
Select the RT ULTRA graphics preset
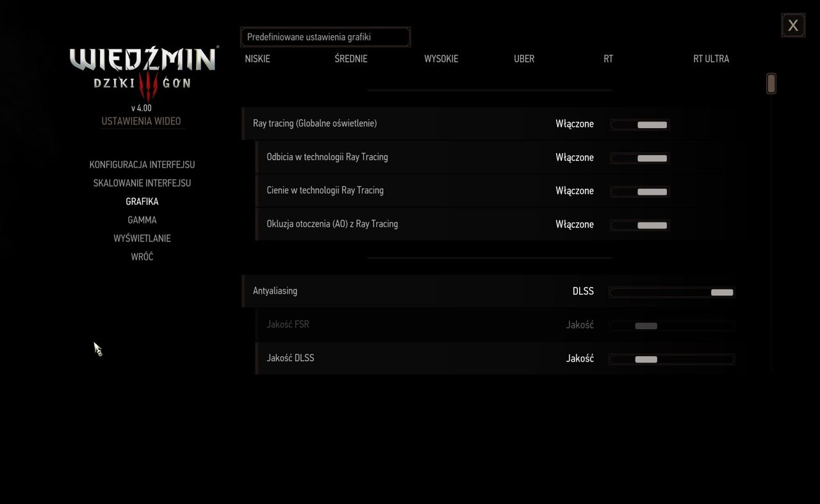711,59
